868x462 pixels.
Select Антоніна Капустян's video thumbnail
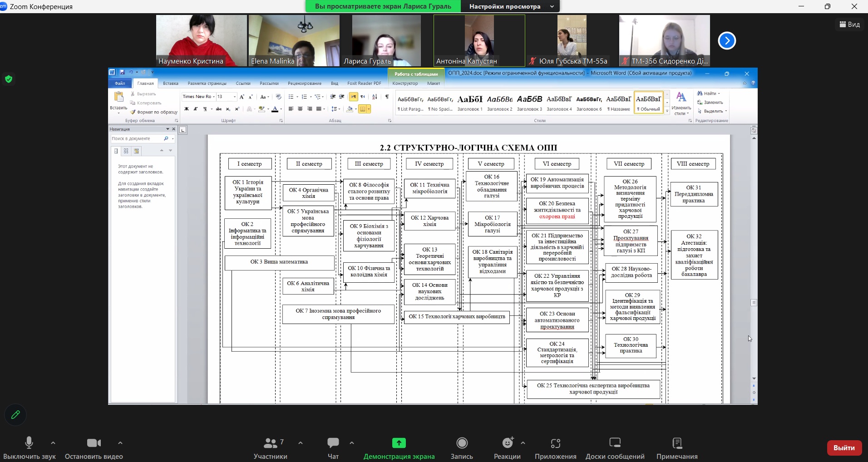pyautogui.click(x=479, y=41)
